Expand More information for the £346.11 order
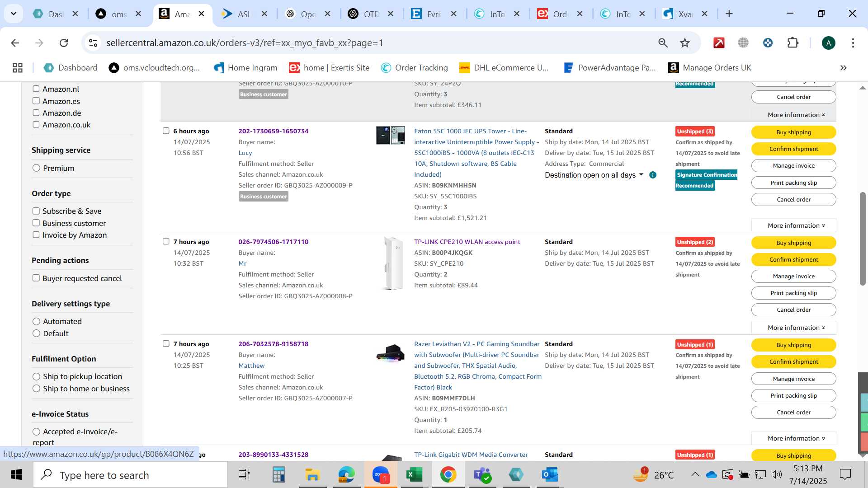The width and height of the screenshot is (868, 488). [x=793, y=115]
